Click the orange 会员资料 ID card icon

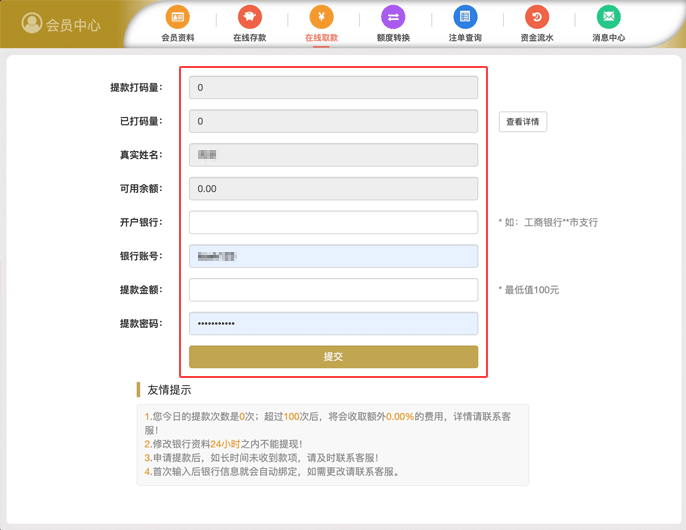coord(177,17)
